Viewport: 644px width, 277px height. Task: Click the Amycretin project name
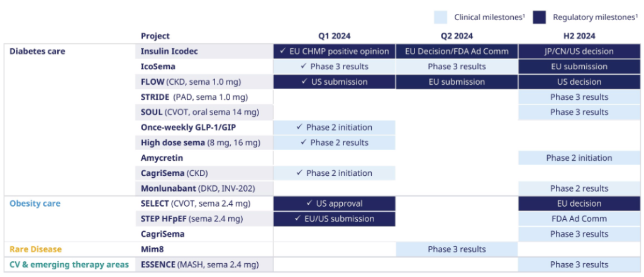coord(162,158)
